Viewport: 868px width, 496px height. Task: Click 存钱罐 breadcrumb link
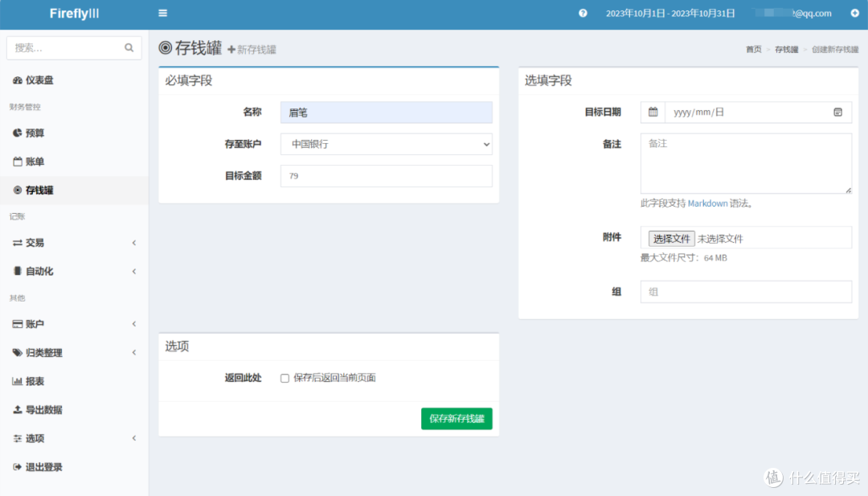(786, 49)
